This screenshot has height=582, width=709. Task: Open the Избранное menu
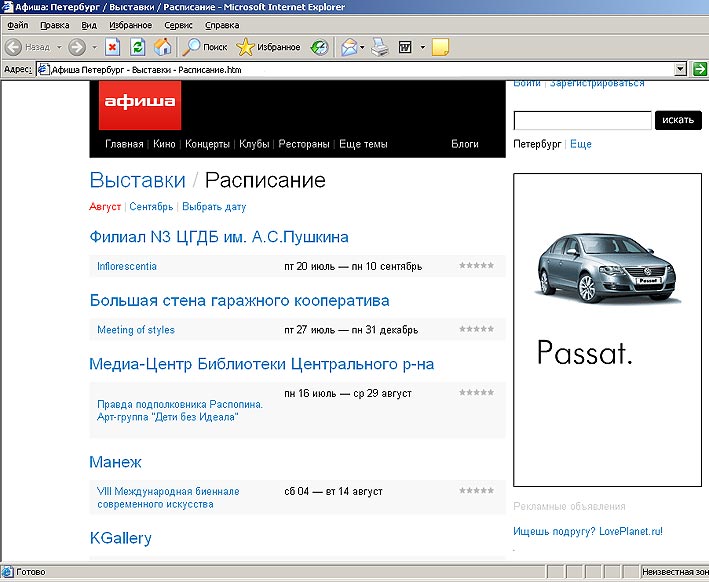(131, 25)
